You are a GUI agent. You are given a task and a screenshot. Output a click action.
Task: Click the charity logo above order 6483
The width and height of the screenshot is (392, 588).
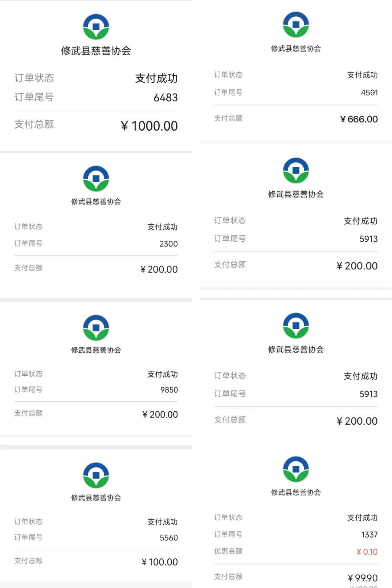click(x=96, y=27)
